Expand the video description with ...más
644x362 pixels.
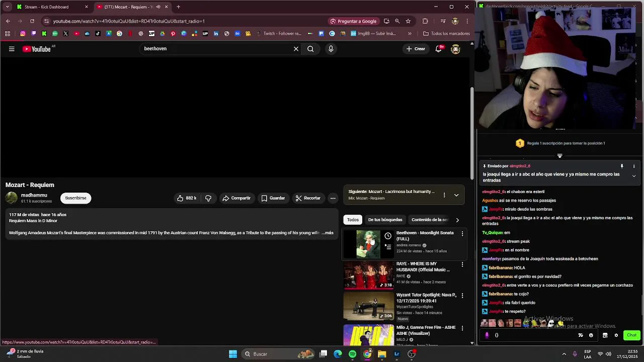click(328, 233)
